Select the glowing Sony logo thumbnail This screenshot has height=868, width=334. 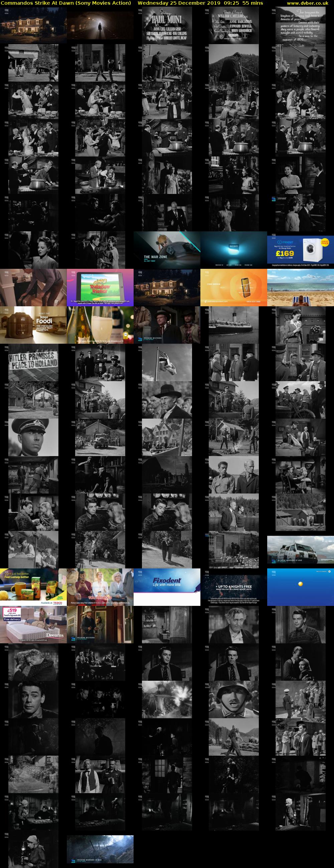pyautogui.click(x=234, y=250)
